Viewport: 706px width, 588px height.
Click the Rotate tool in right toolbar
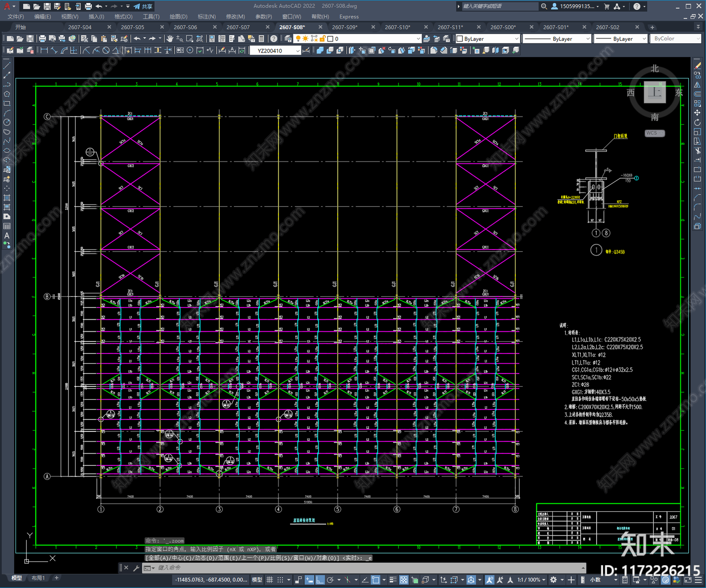point(697,122)
